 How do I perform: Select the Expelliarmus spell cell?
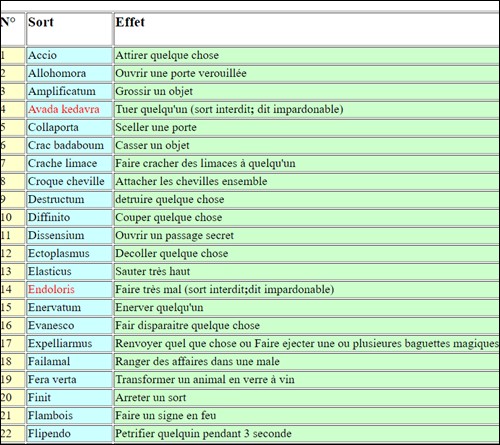coord(69,343)
